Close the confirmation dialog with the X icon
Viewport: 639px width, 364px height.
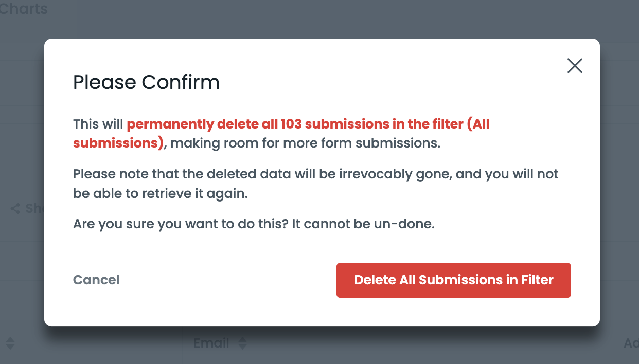click(x=575, y=66)
